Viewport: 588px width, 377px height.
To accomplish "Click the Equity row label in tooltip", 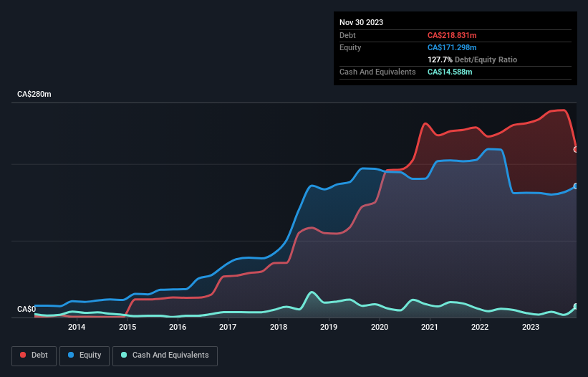I will (350, 47).
